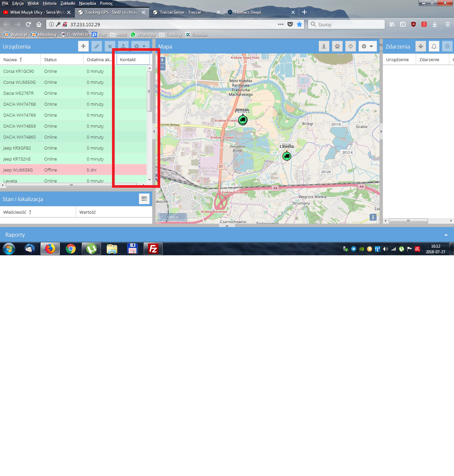Screen dimensions: 454x476
Task: Click the Pocket save icon in address bar
Action: tap(290, 24)
